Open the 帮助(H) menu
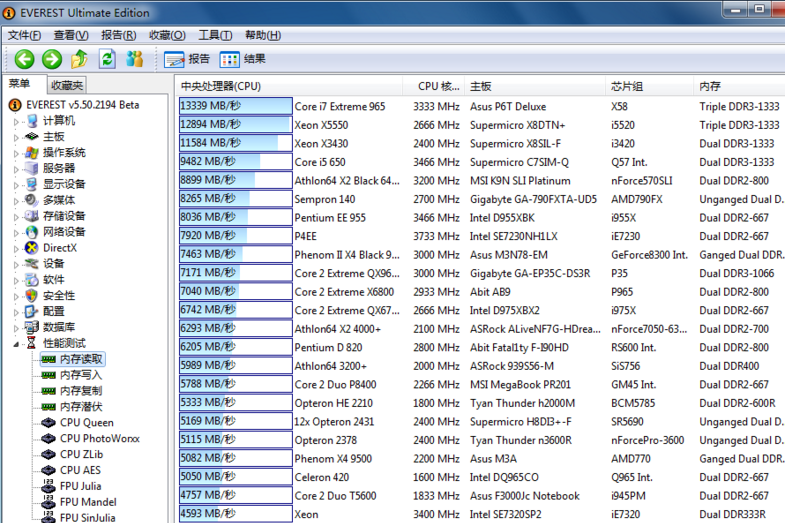The image size is (786, 523). [263, 35]
